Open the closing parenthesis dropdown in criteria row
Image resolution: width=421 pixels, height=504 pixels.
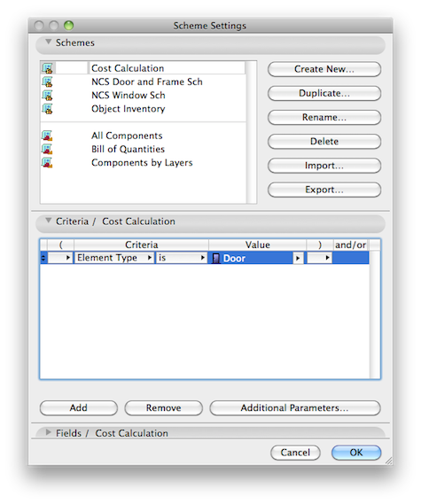tap(319, 258)
